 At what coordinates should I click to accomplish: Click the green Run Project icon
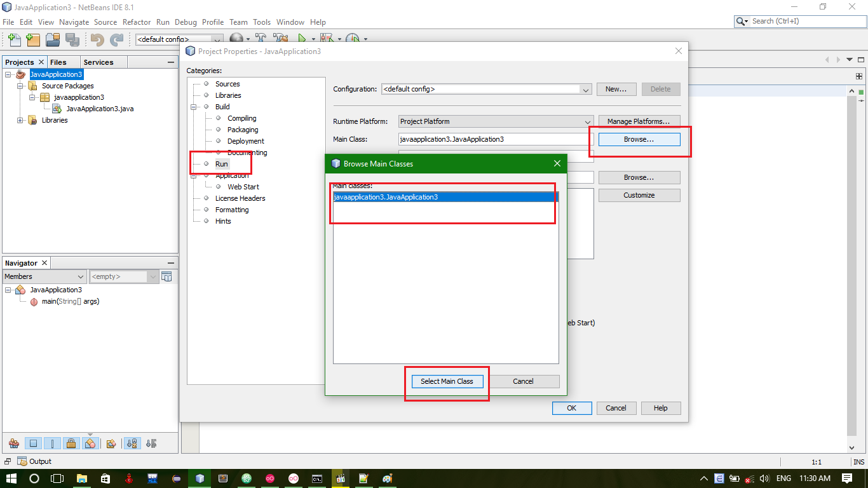pyautogui.click(x=302, y=39)
